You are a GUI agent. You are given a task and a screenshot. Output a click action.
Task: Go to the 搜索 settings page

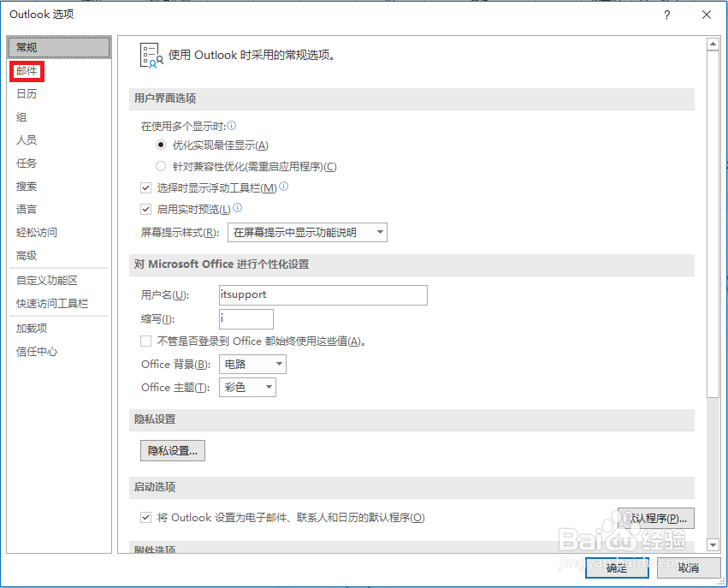coord(27,187)
